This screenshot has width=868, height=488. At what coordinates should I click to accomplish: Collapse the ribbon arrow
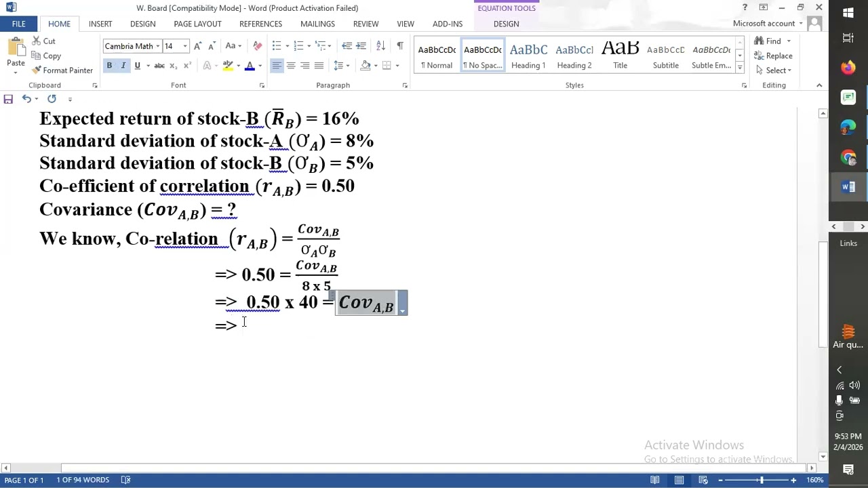[x=819, y=85]
